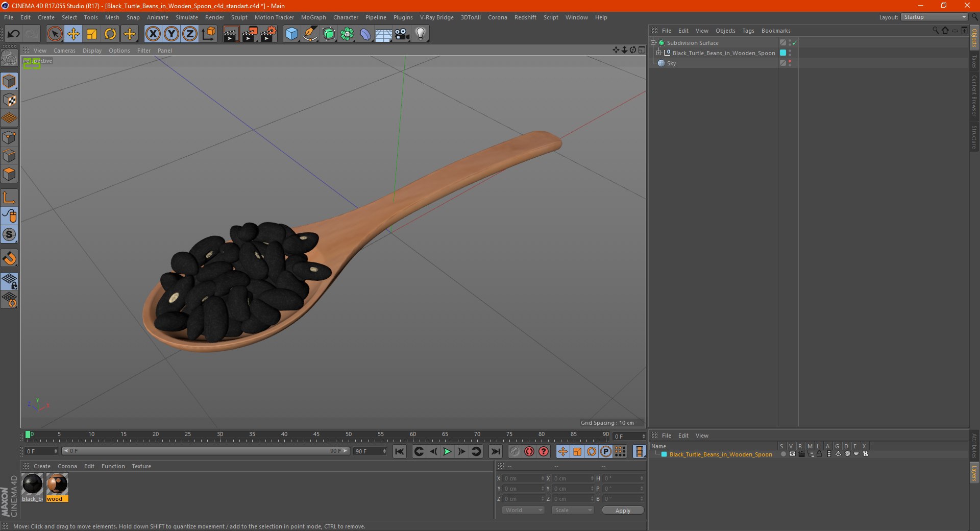Add a Floor environment object

pos(384,34)
